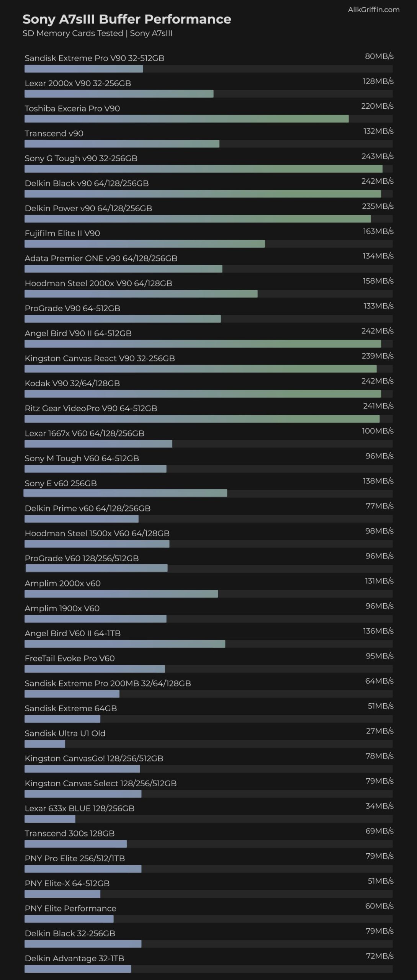Select the Sandisk Extreme Pro V90 32-512GB label
The height and width of the screenshot is (980, 417).
click(x=94, y=58)
